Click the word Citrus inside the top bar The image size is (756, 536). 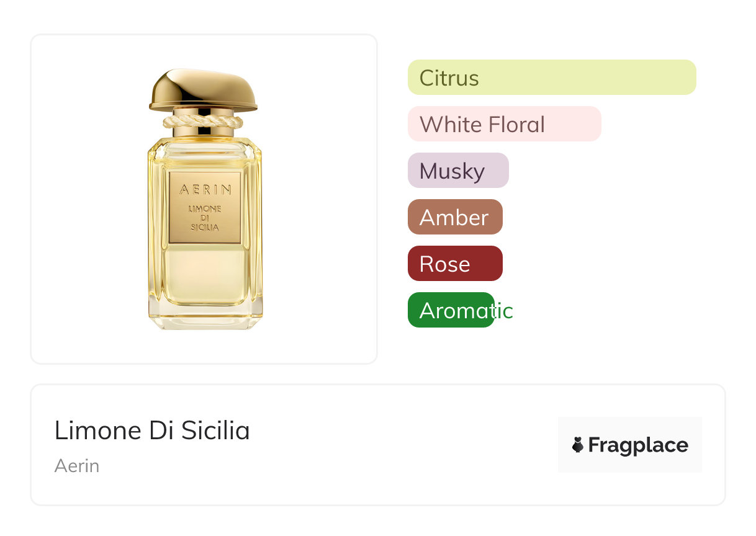[449, 78]
